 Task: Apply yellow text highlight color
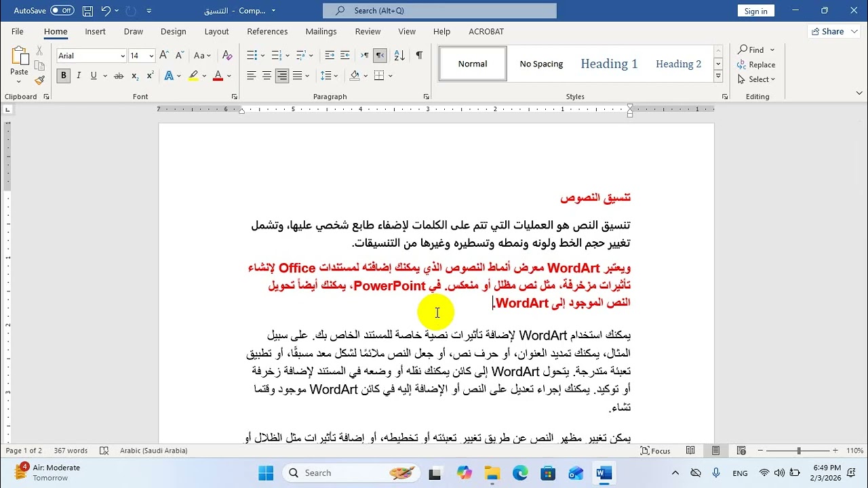tap(193, 76)
